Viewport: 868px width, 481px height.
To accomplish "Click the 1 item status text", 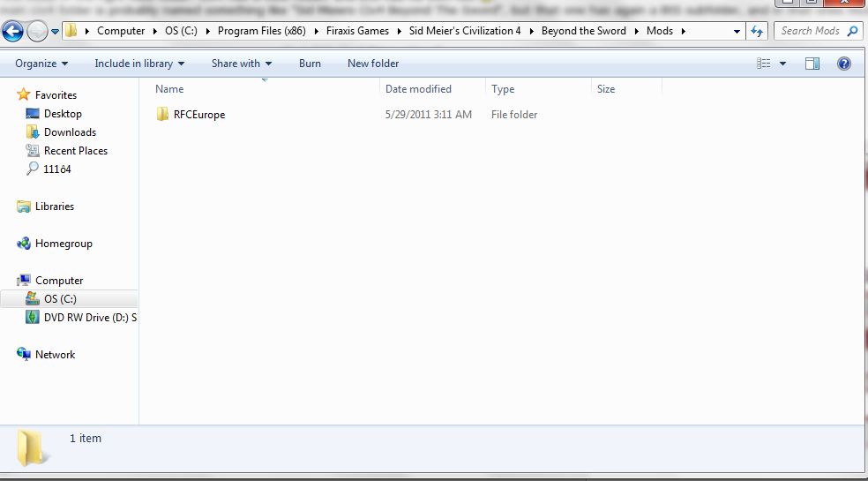I will point(86,439).
